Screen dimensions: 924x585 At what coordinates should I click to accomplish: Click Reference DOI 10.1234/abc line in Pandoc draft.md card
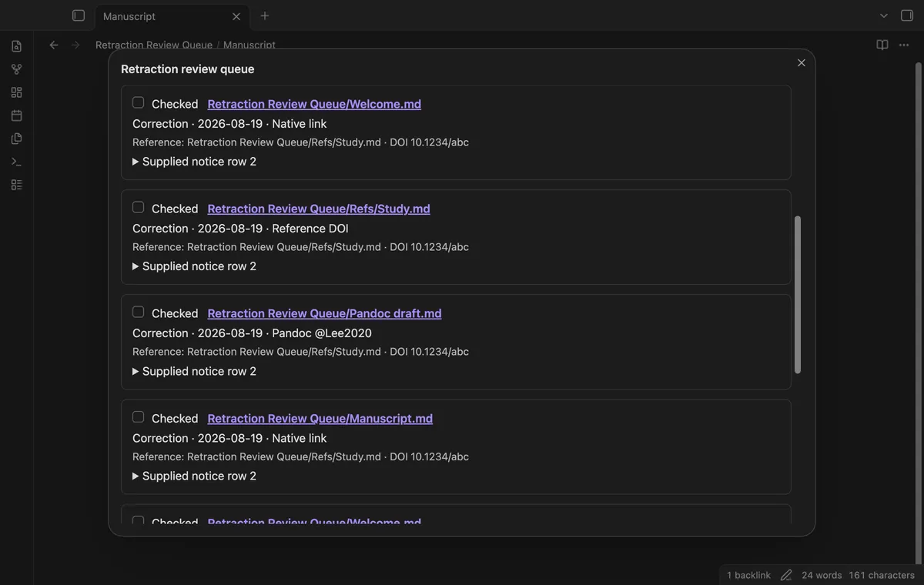300,352
